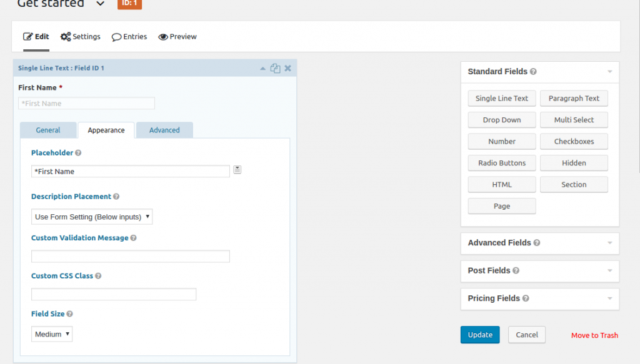Switch to the General tab
The width and height of the screenshot is (640, 364).
point(48,130)
